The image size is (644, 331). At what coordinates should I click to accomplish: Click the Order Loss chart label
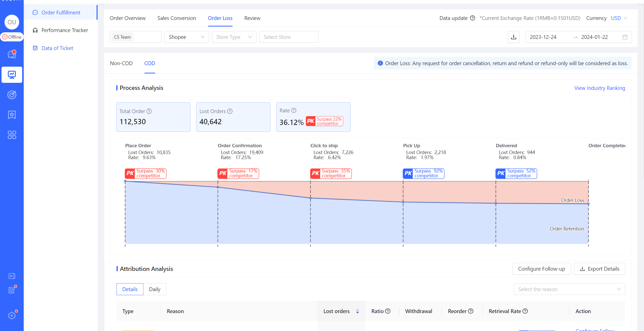click(x=572, y=200)
